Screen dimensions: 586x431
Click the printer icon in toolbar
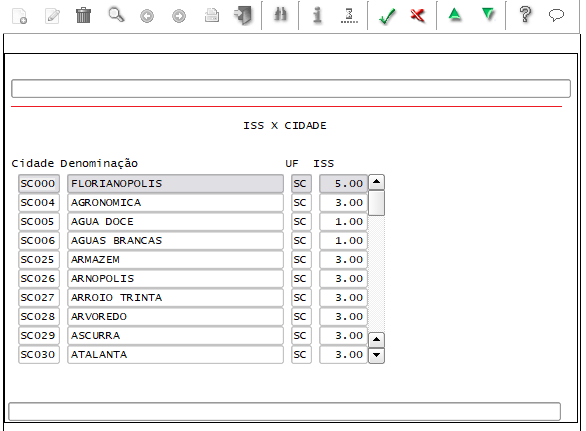[x=212, y=16]
